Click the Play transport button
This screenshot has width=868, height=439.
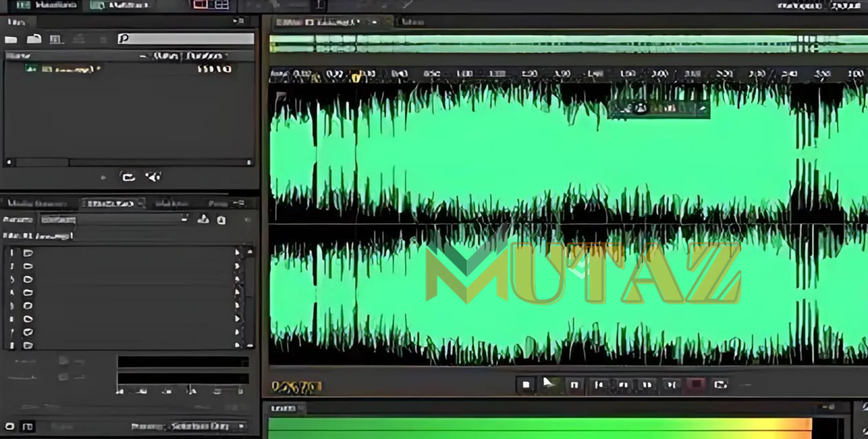coord(549,384)
